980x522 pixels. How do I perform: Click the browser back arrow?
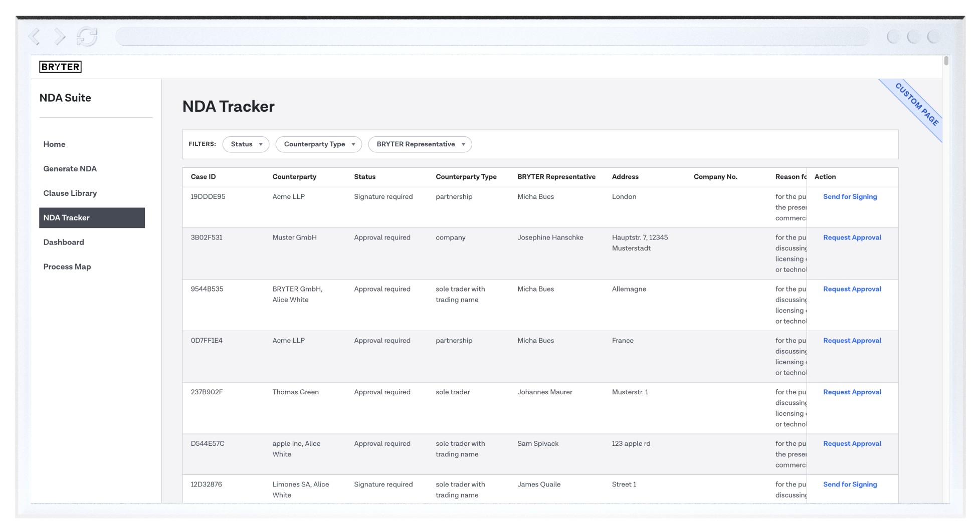coord(35,36)
